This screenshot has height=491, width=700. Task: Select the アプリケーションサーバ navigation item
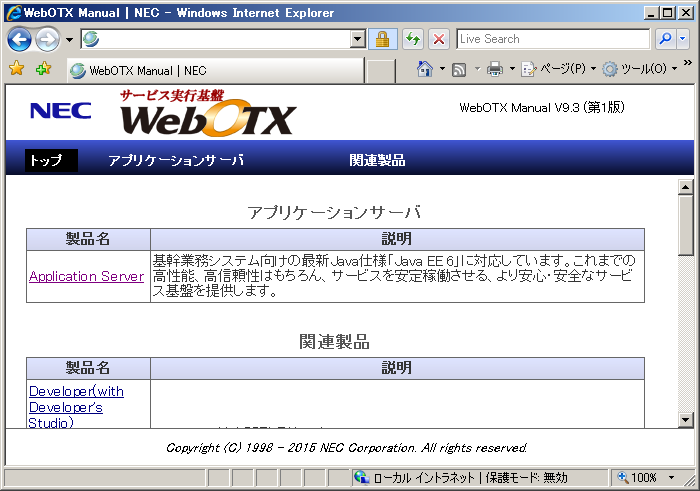click(x=176, y=160)
